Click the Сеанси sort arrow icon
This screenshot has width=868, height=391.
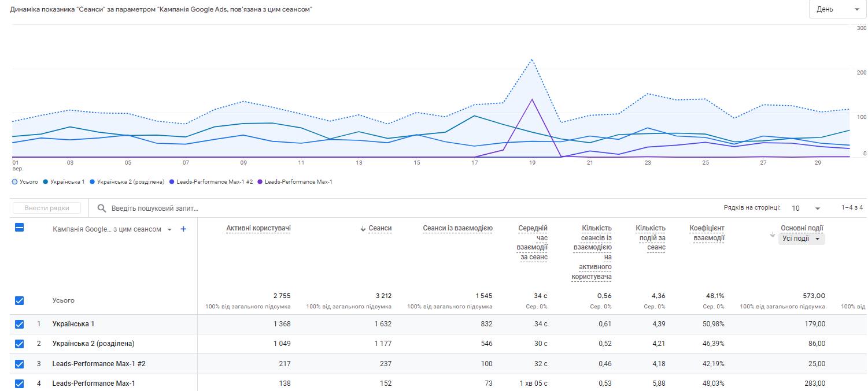363,229
